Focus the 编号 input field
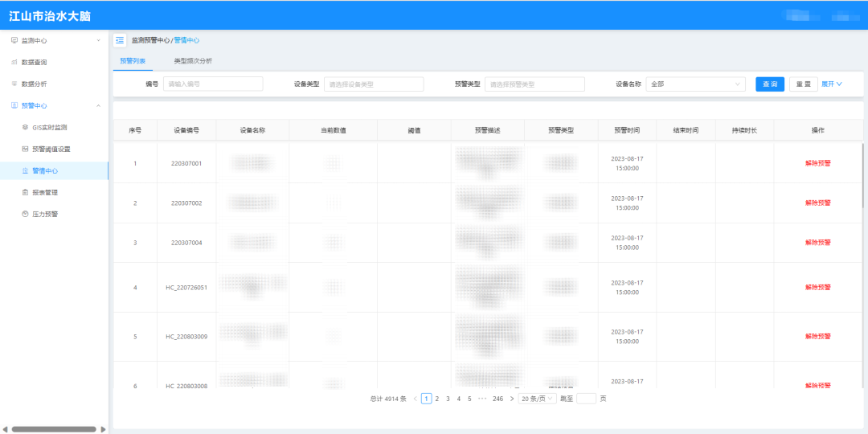This screenshot has height=434, width=868. 213,84
